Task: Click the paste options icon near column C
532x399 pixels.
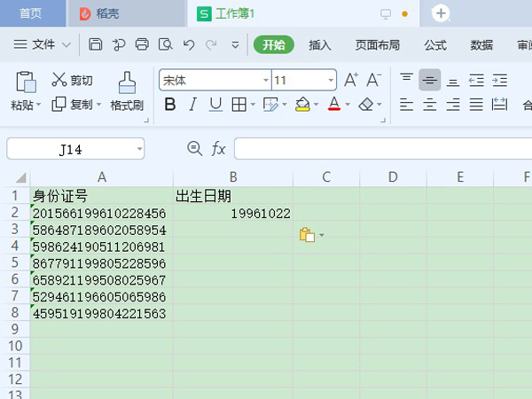Action: point(307,235)
